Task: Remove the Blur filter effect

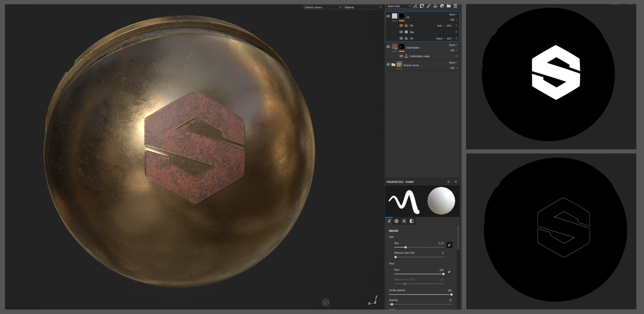Action: [456, 32]
